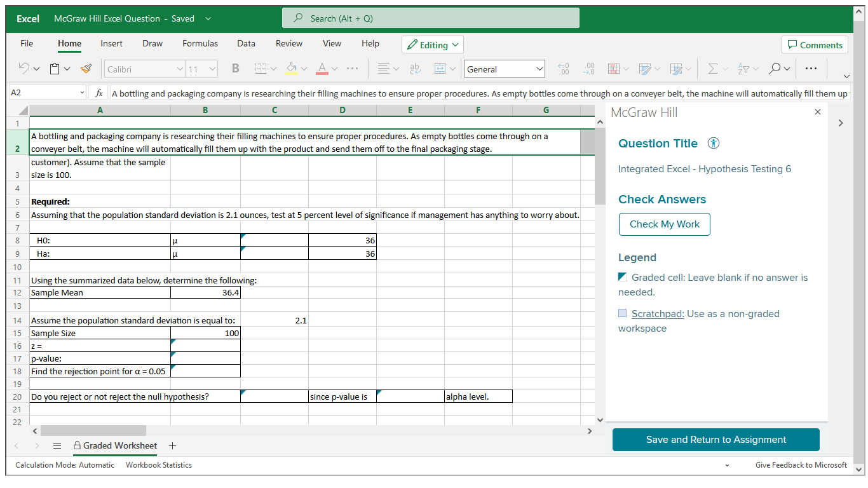Click the Check My Work button
Screen dimensions: 868x488
click(x=664, y=224)
